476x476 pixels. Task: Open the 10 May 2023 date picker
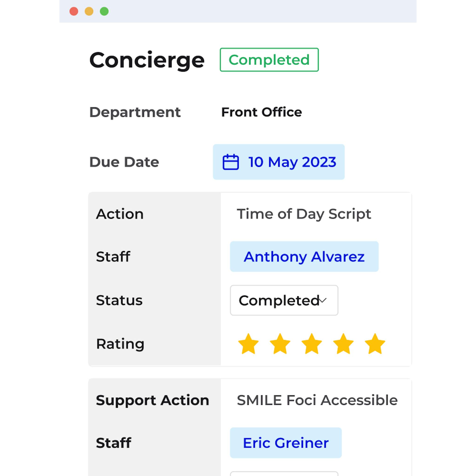tap(292, 162)
